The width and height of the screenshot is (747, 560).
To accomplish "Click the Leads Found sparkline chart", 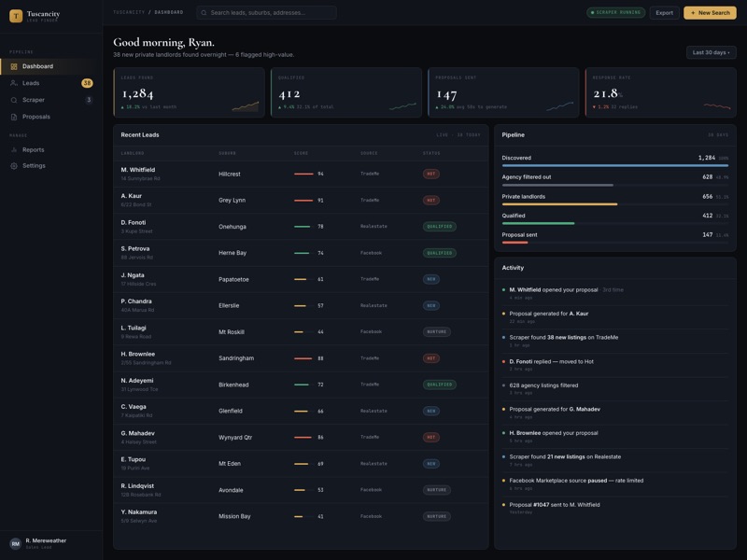I will point(246,106).
